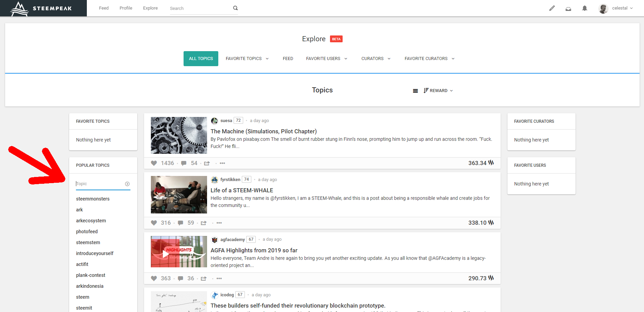Viewport: 644px width, 312px height.
Task: Open the Curators dropdown tab
Action: point(376,59)
